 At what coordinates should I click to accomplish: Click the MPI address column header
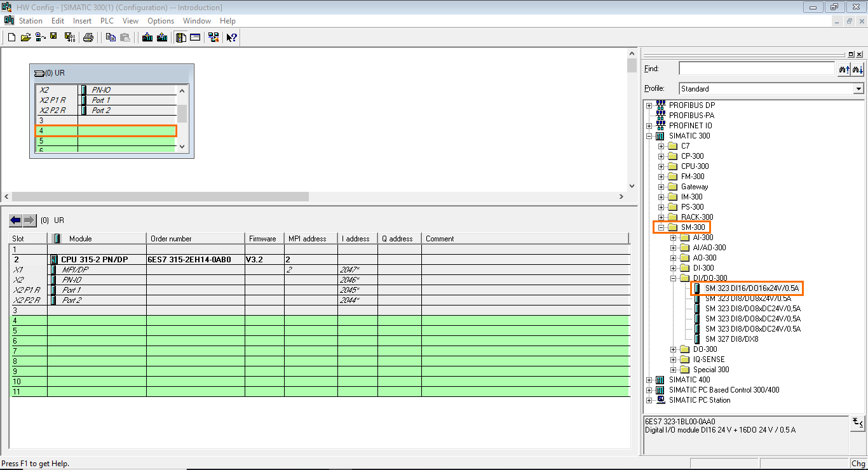point(311,239)
